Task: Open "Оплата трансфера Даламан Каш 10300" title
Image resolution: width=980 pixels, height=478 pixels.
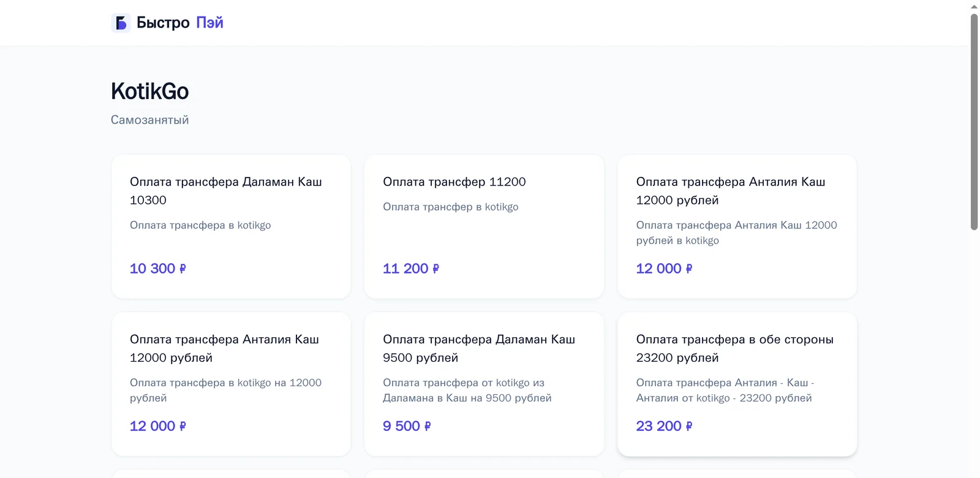Action: 226,191
